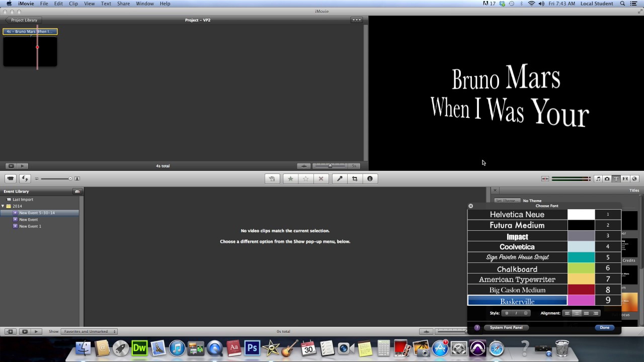This screenshot has height=362, width=644.
Task: Select New Event 1 in Event Library
Action: pyautogui.click(x=30, y=226)
